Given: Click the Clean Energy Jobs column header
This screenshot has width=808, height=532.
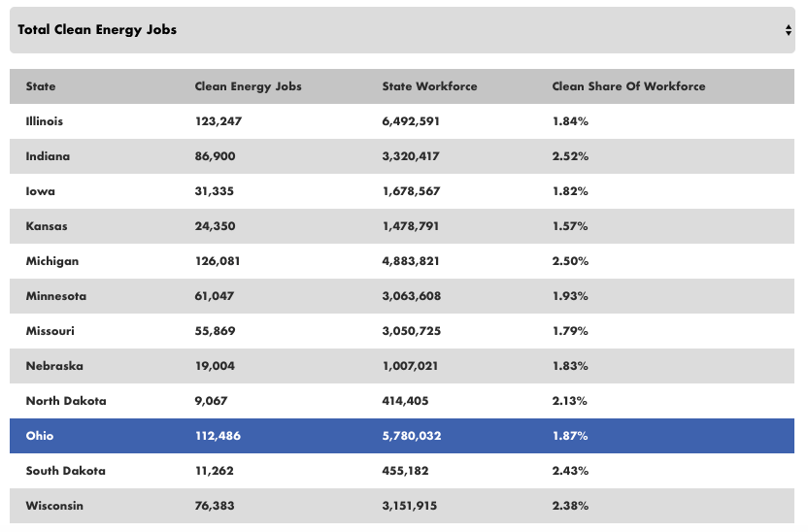Looking at the screenshot, I should pos(248,86).
